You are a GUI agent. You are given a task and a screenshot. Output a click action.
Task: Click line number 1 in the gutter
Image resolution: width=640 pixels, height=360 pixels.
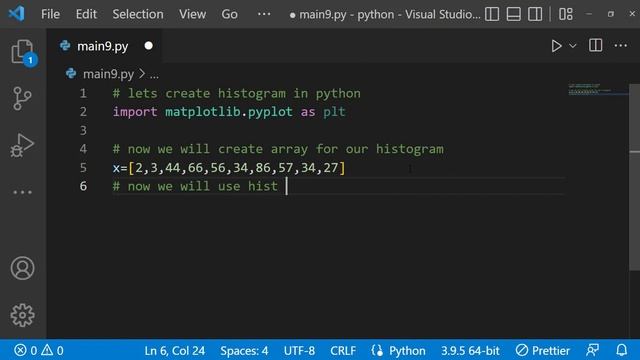pyautogui.click(x=83, y=93)
